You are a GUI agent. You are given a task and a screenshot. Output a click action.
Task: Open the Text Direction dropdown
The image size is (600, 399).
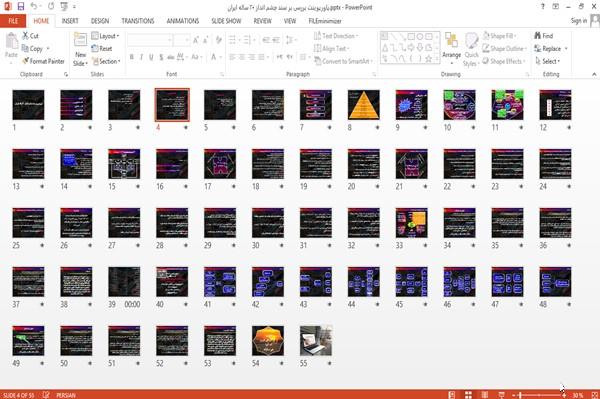point(336,36)
